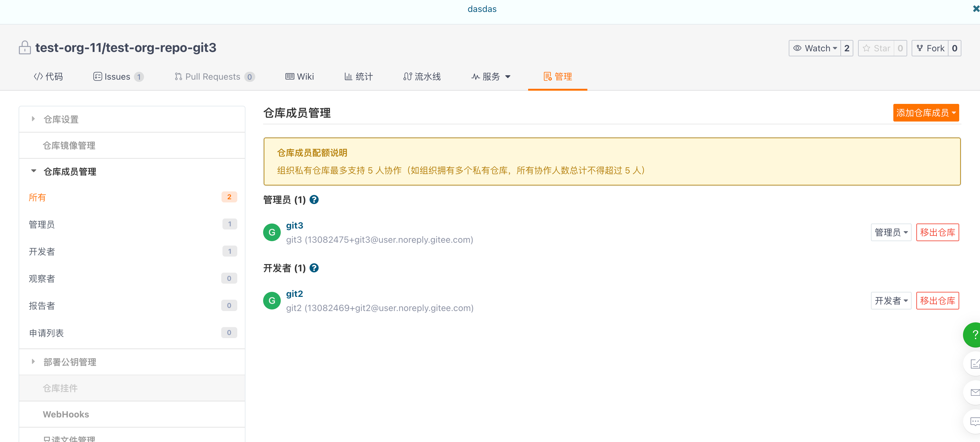Click the private repository lock icon
Viewport: 980px width, 442px height.
pos(25,48)
